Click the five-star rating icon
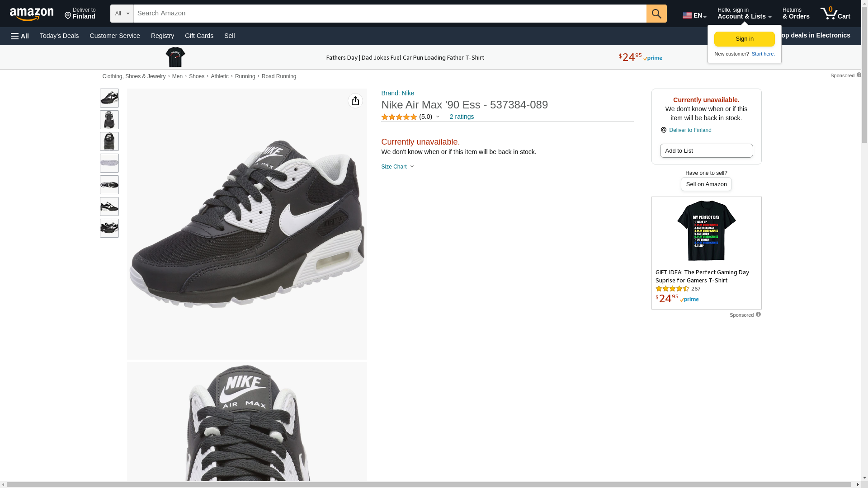Viewport: 868px width, 488px height. tap(399, 117)
